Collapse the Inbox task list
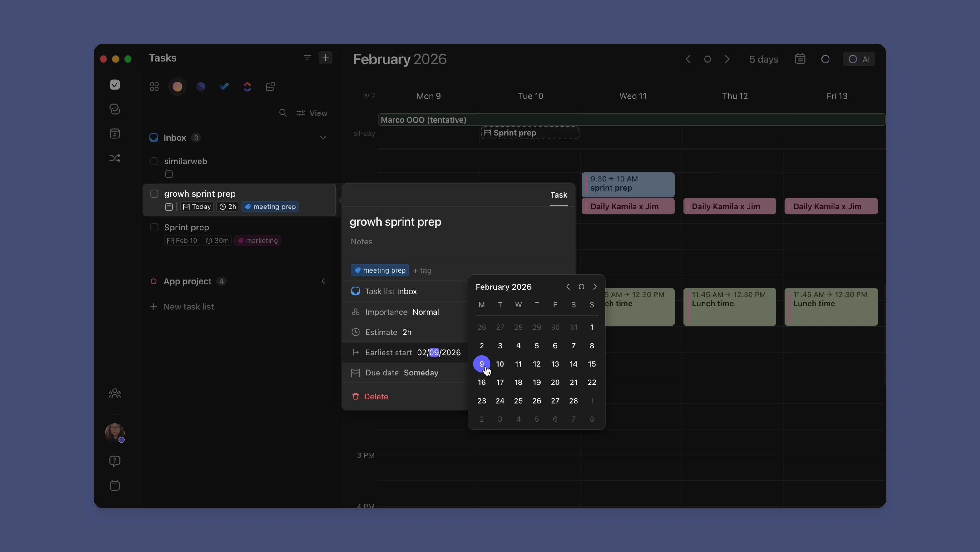 (323, 138)
